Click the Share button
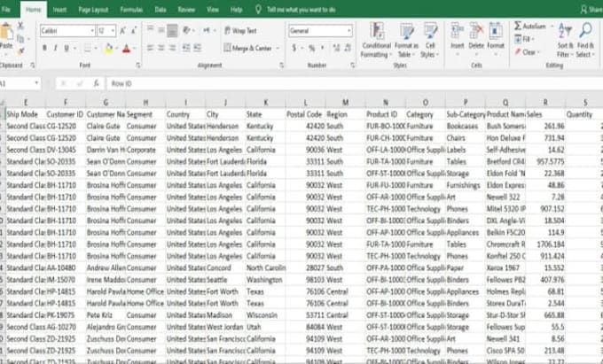Viewport: 603px width, 364px height. (x=591, y=10)
